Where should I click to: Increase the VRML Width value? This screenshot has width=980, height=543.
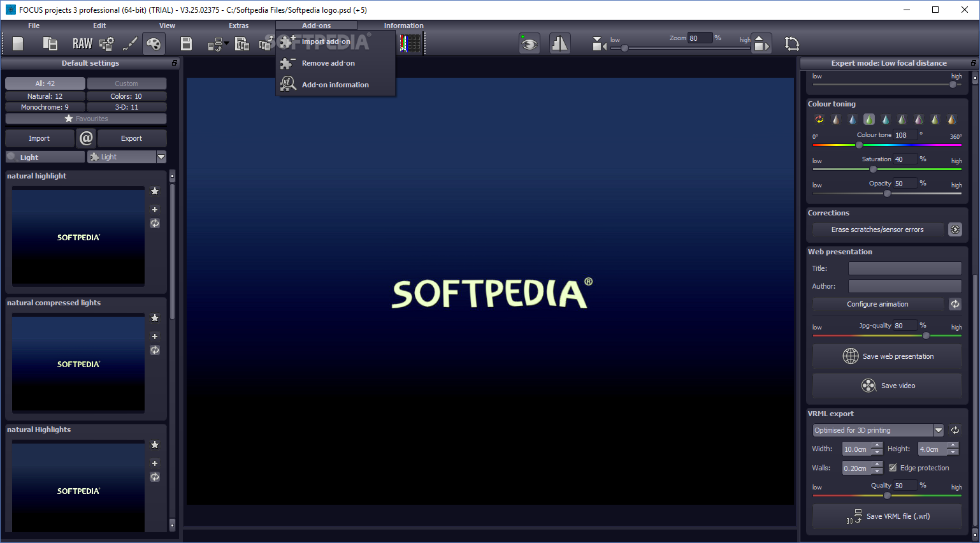pyautogui.click(x=877, y=445)
